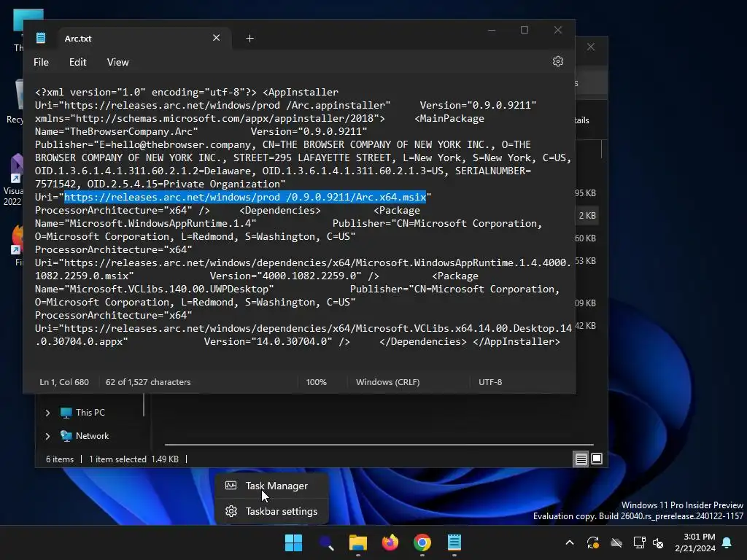The image size is (747, 560).
Task: Close the Arc.txt tab
Action: coord(216,38)
